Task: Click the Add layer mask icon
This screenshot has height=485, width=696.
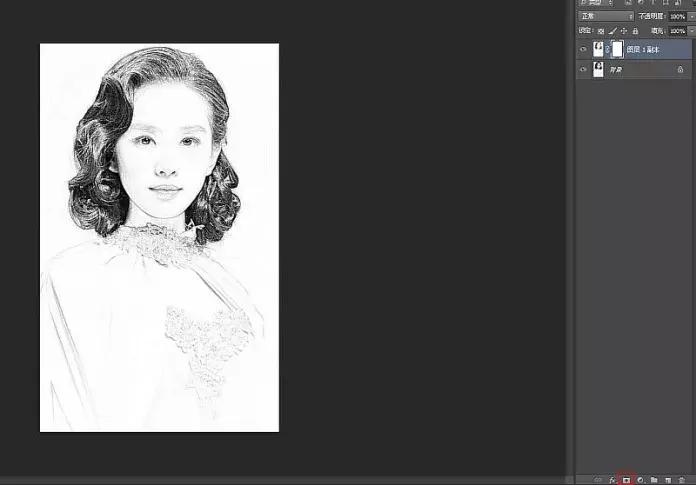Action: [626, 480]
